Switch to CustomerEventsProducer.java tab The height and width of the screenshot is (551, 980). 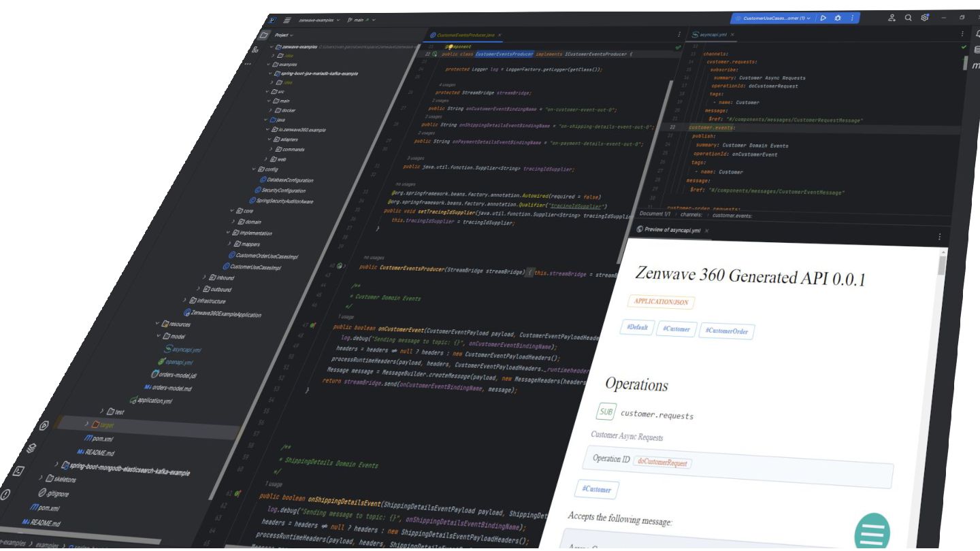[x=464, y=35]
